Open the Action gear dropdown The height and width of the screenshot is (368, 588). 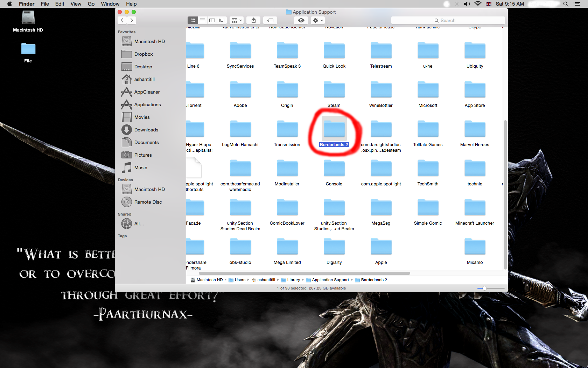coord(318,20)
